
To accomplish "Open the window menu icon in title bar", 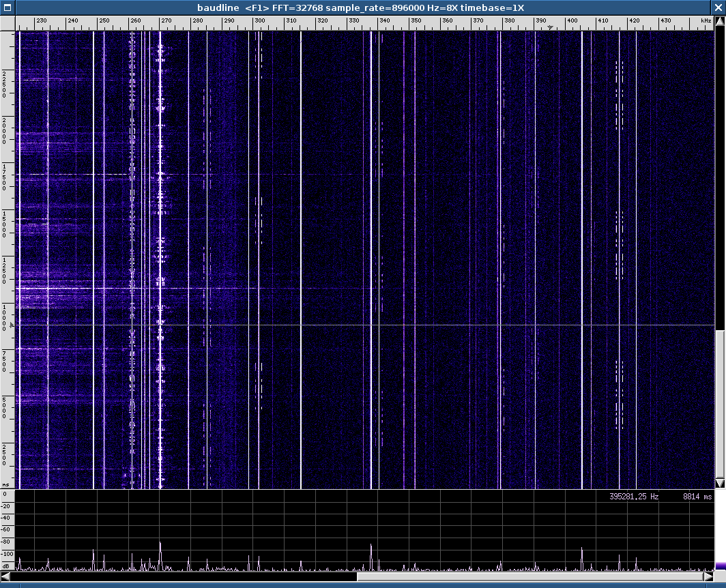I will tap(7, 8).
